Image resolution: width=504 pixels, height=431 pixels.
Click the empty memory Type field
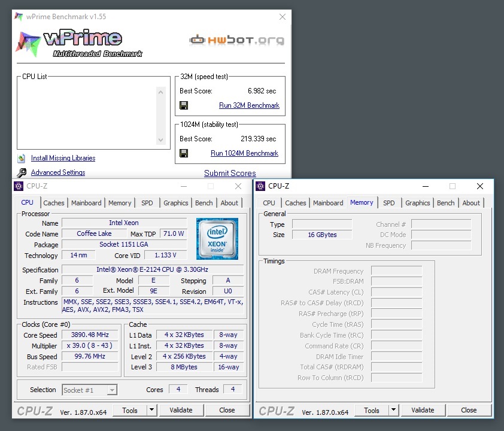(x=322, y=224)
